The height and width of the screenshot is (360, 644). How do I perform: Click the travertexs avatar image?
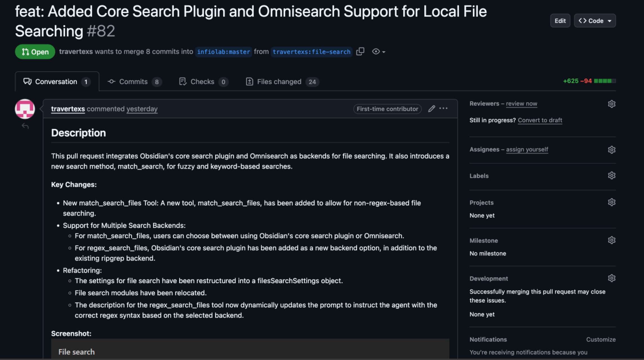point(25,109)
